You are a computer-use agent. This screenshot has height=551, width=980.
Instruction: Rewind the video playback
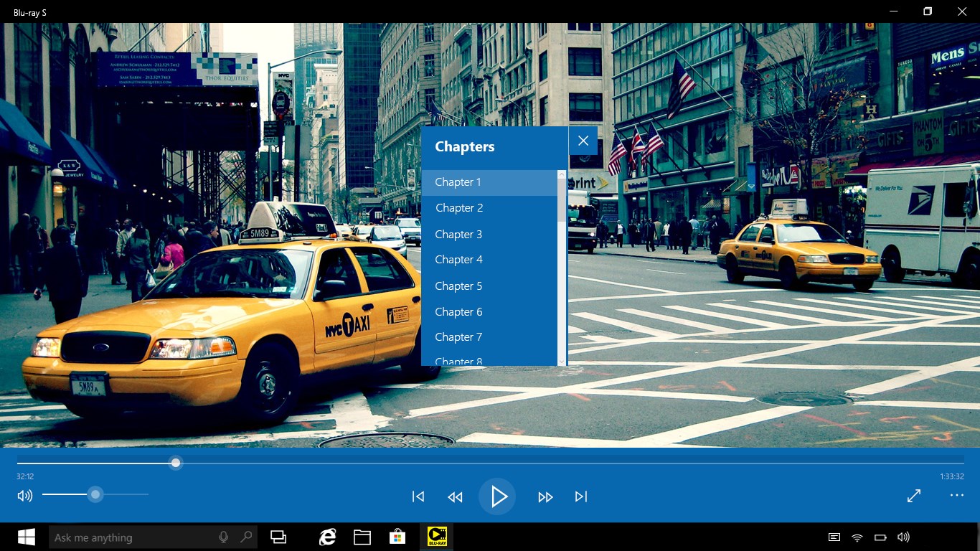[455, 496]
